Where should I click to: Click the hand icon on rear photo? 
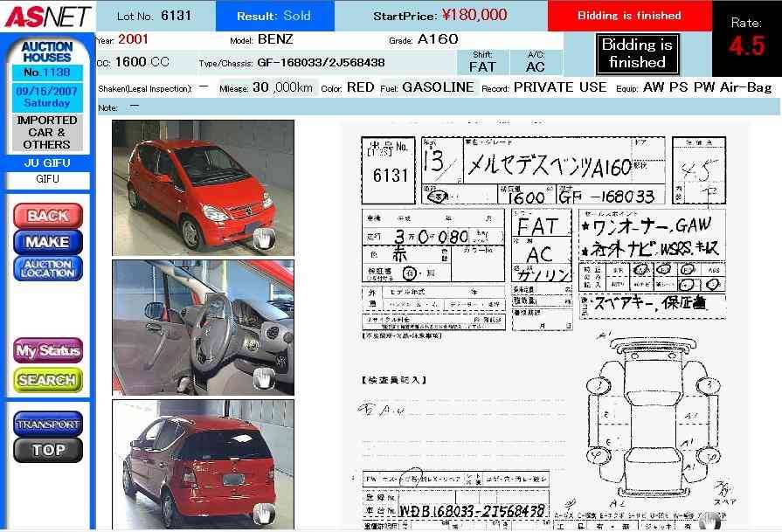pos(264,514)
